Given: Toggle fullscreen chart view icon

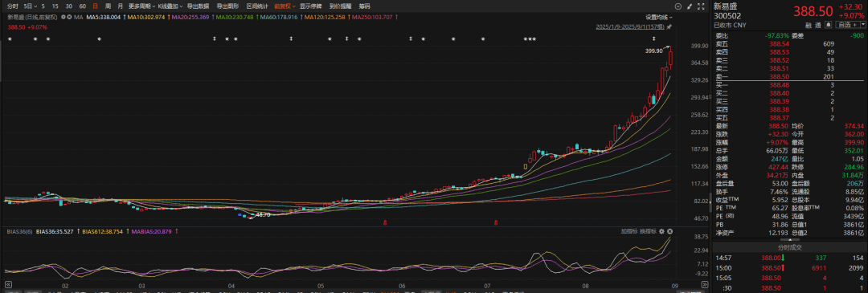Looking at the screenshot, I should pyautogui.click(x=701, y=6).
